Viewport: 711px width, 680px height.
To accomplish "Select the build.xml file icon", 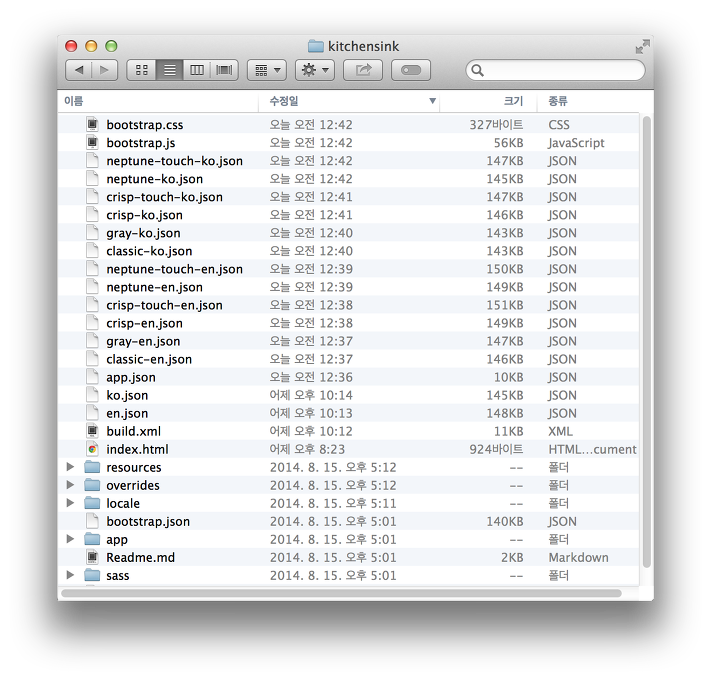I will (x=93, y=431).
